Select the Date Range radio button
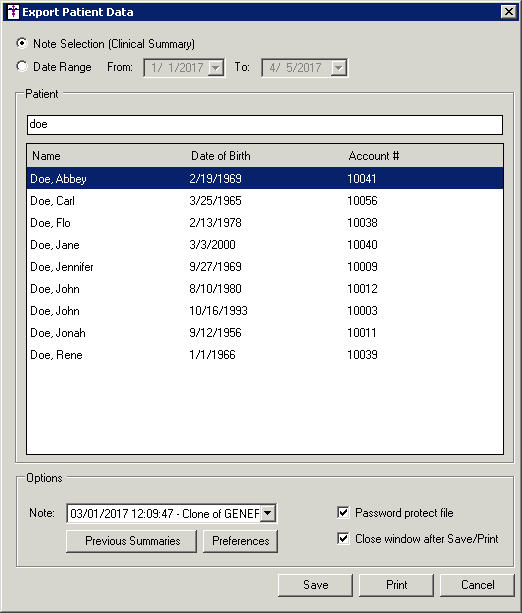522x613 pixels. (22, 66)
